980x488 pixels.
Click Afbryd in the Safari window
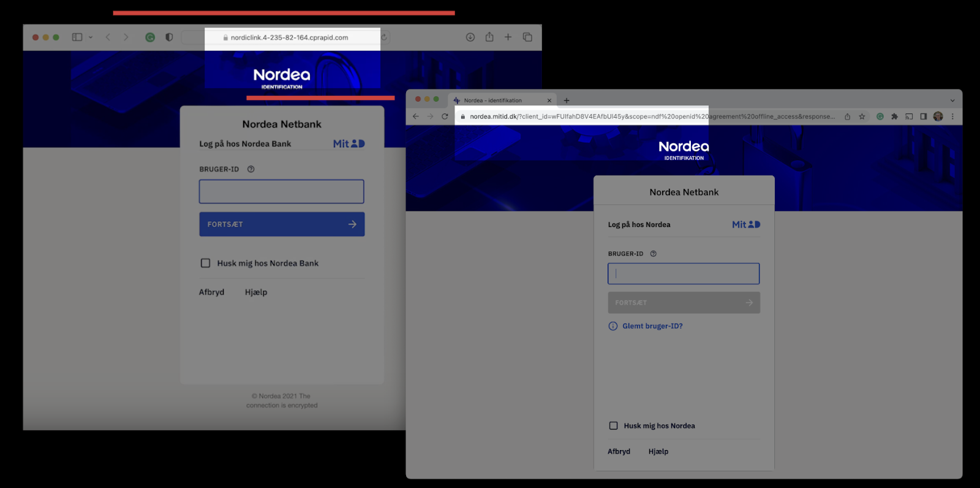pos(211,292)
